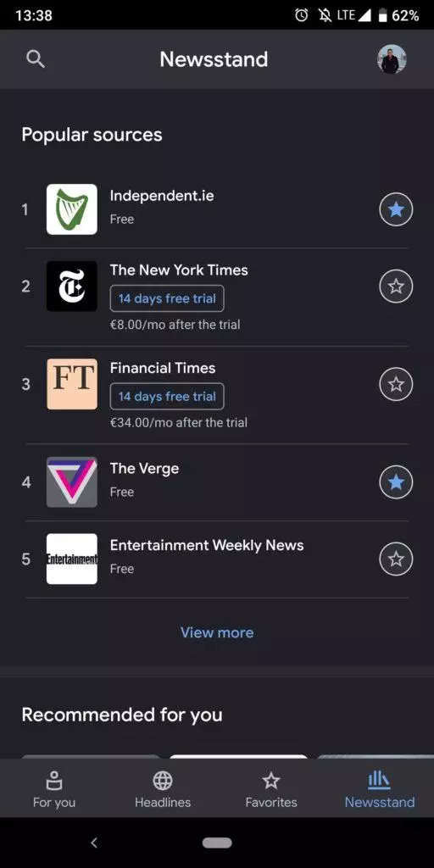Start Financial Times 14 days free trial

point(167,397)
